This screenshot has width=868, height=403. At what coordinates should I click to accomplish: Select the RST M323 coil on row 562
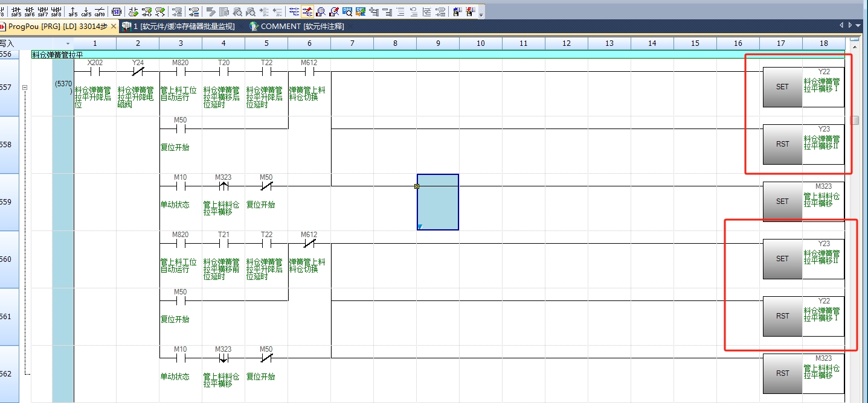[x=782, y=373]
